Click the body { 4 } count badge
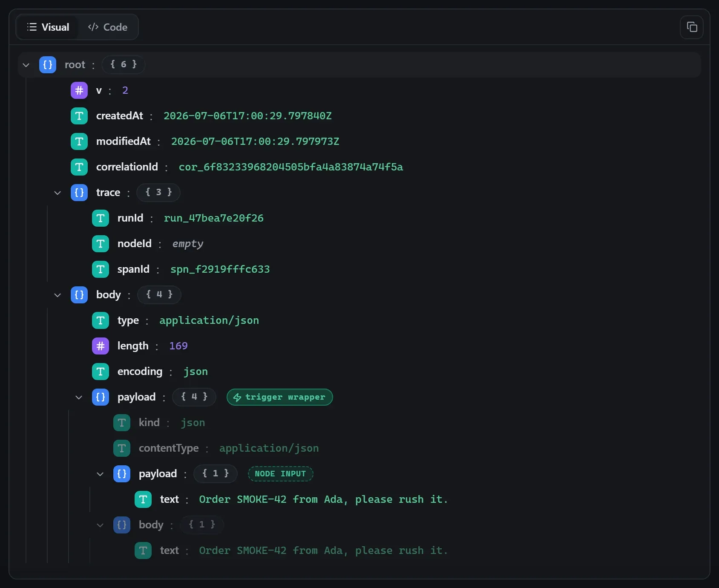Screen dimensions: 719x588 (159, 295)
